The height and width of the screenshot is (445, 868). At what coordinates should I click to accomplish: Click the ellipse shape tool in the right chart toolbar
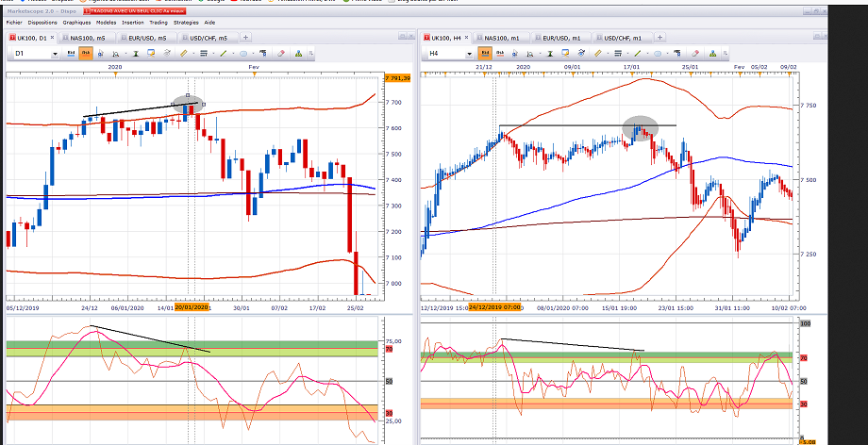click(659, 54)
